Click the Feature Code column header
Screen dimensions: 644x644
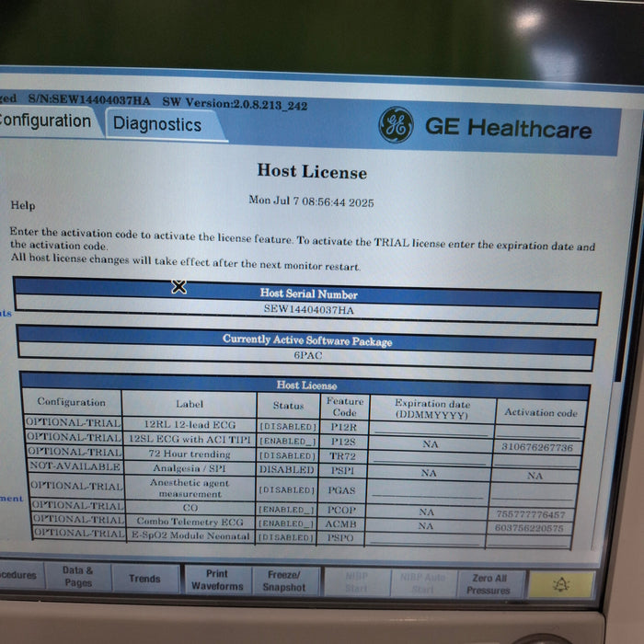(345, 407)
